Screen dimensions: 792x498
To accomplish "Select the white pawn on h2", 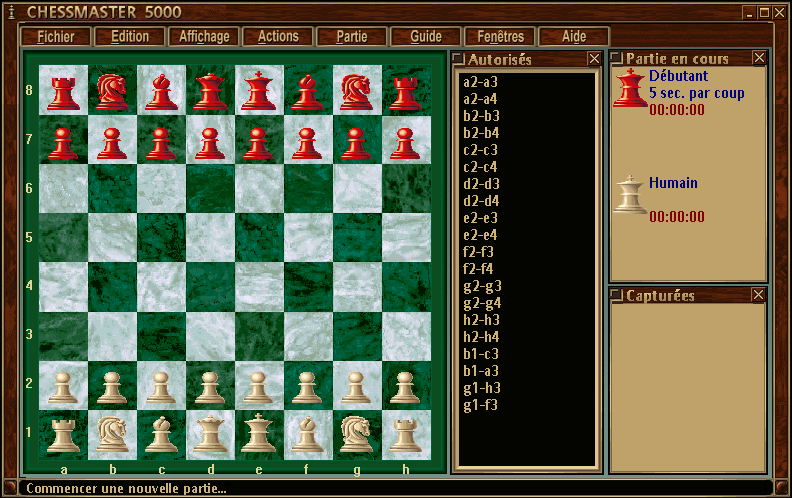I will point(405,387).
